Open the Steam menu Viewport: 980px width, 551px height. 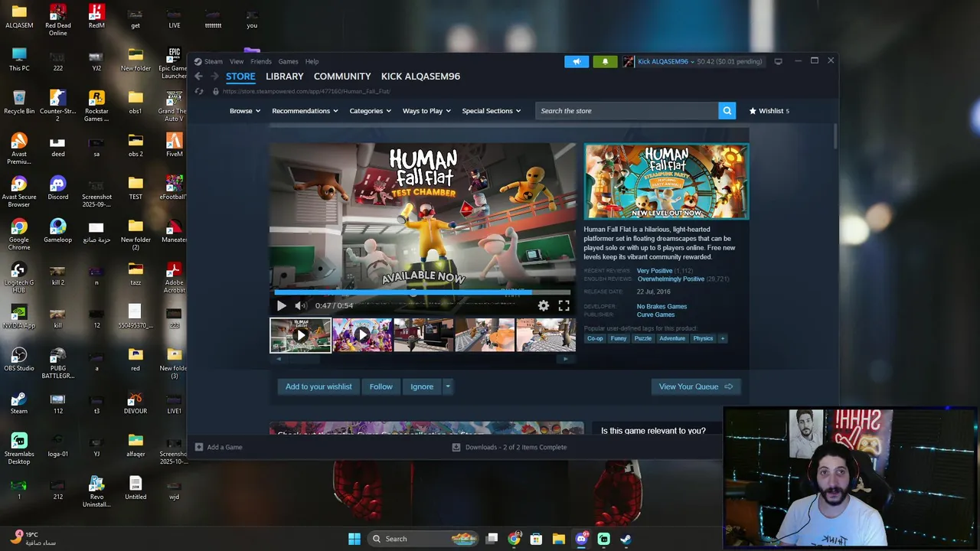click(x=214, y=61)
